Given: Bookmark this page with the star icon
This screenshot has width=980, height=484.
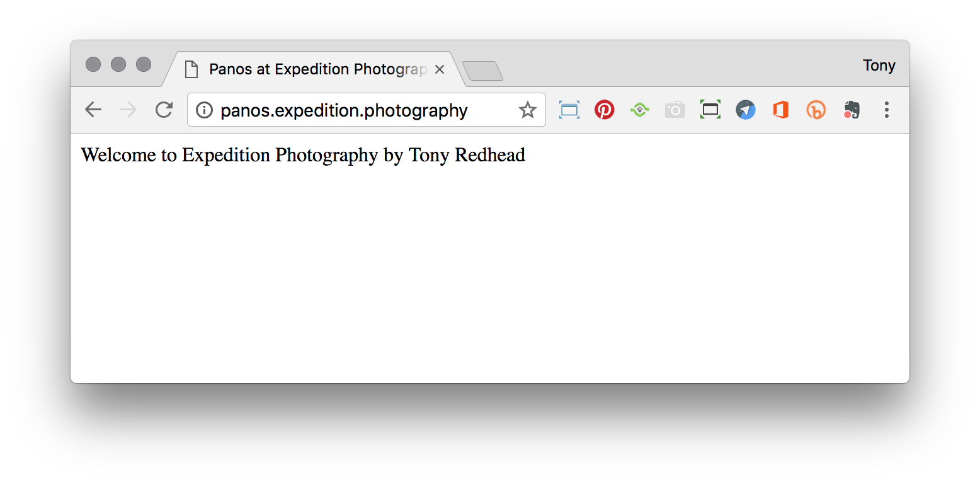Looking at the screenshot, I should 527,110.
